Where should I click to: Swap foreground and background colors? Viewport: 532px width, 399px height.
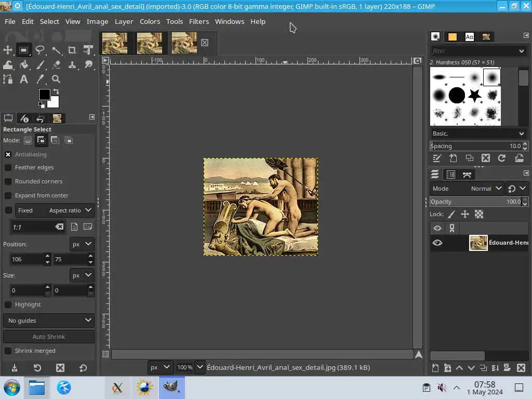pos(56,91)
